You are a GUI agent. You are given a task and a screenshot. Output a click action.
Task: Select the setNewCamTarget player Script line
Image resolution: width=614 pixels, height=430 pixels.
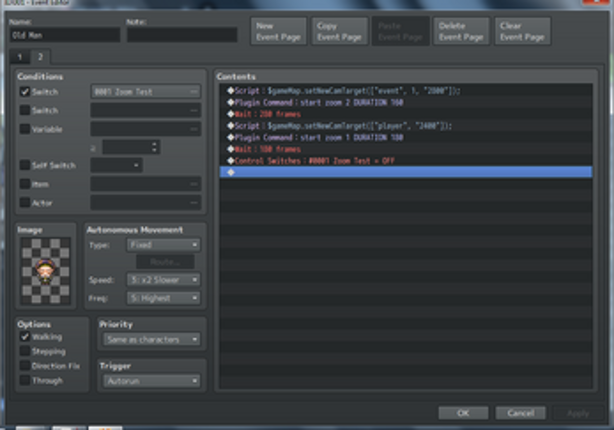(406, 126)
